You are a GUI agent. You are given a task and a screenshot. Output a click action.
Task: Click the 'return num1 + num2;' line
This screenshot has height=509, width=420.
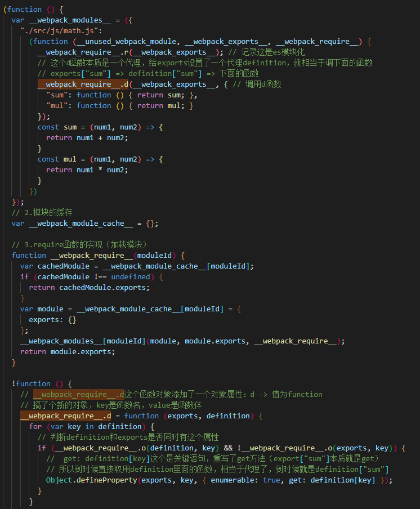coord(87,138)
